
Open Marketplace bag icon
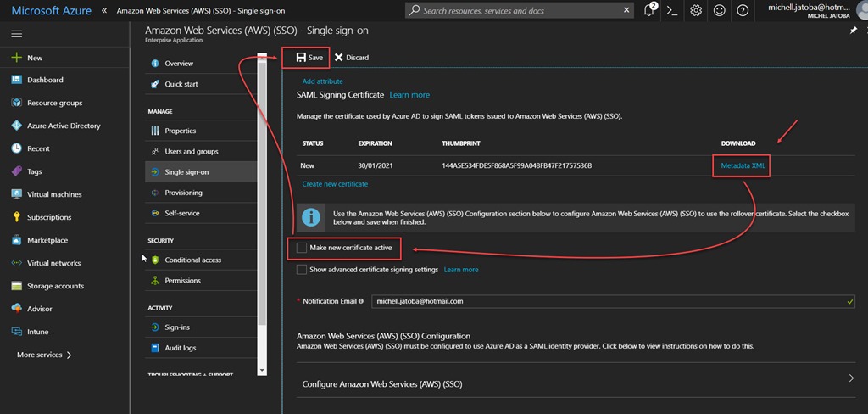(x=17, y=240)
